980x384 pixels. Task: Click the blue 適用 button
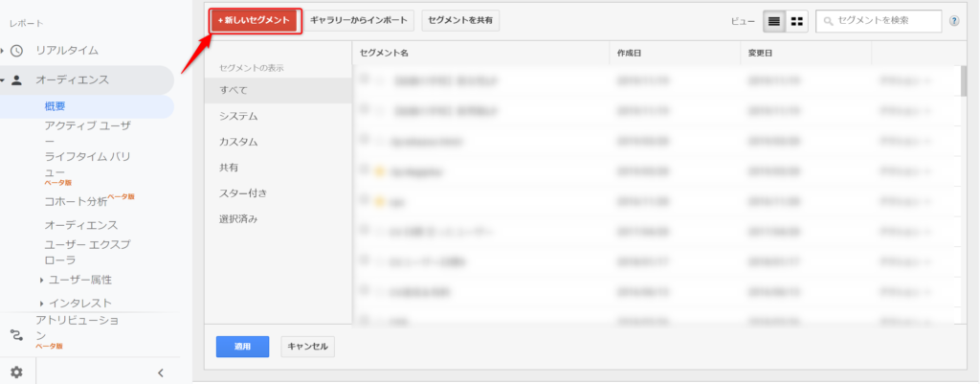242,347
